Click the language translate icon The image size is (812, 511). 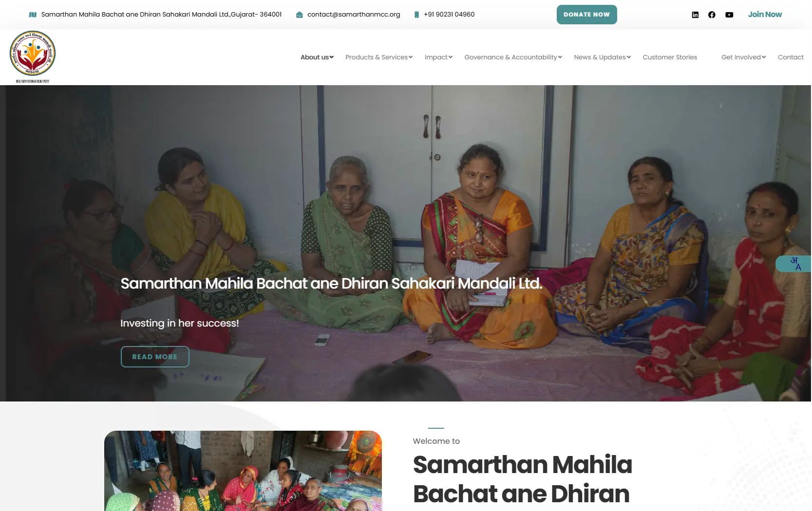794,264
